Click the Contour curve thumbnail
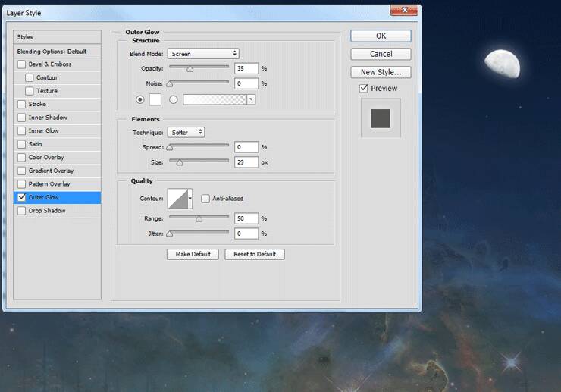This screenshot has width=561, height=392. click(178, 199)
